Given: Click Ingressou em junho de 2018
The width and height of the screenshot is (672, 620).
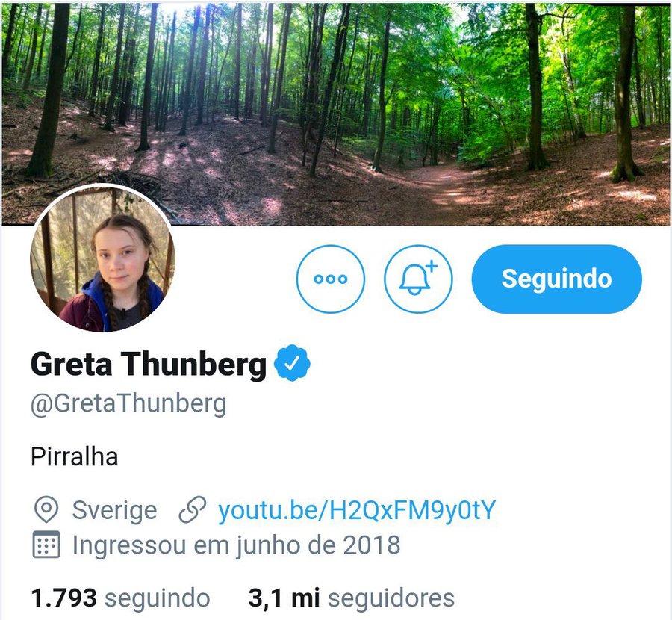Looking at the screenshot, I should pos(236,545).
